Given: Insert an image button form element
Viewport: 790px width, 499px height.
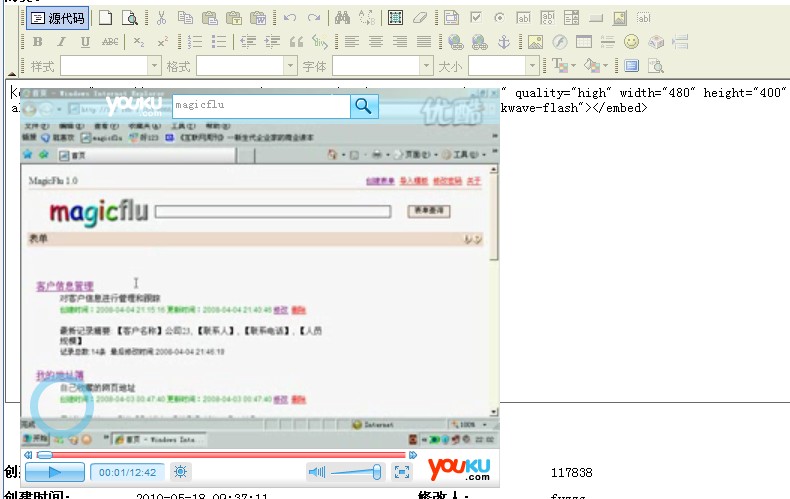Looking at the screenshot, I should pos(620,18).
